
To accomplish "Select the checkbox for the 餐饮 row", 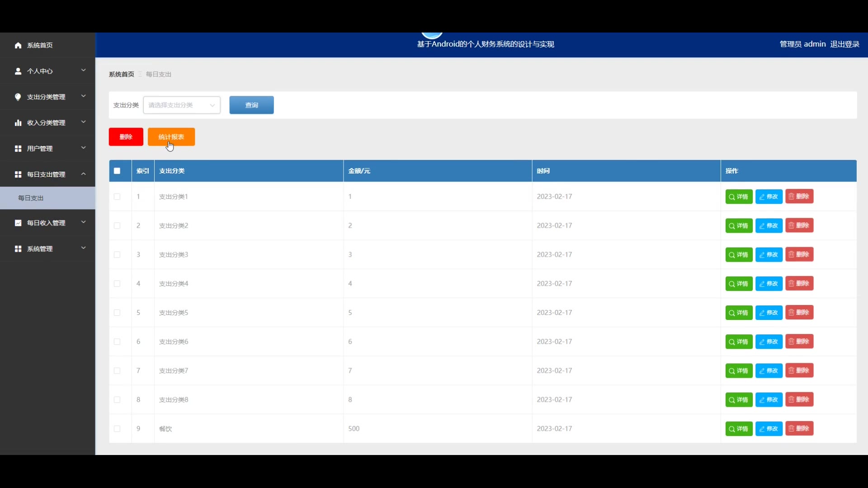I will [x=117, y=429].
